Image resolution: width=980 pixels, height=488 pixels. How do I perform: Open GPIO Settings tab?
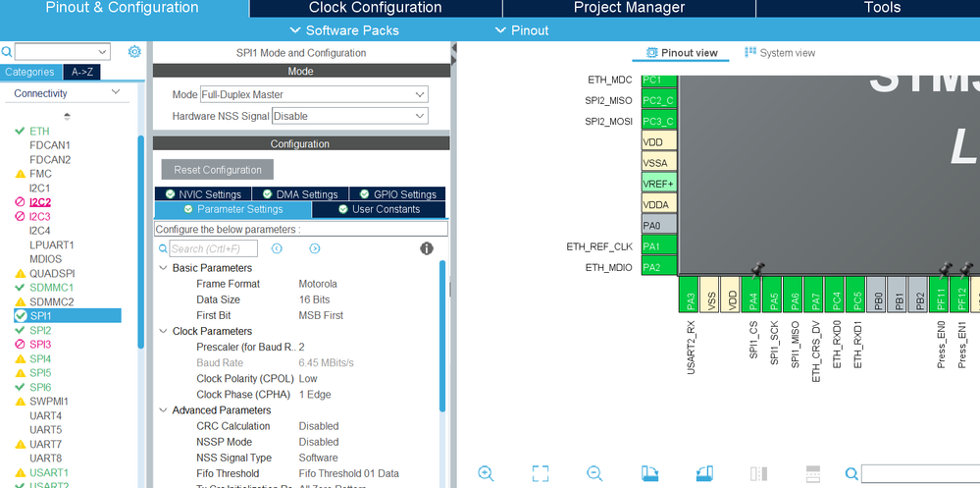point(397,194)
